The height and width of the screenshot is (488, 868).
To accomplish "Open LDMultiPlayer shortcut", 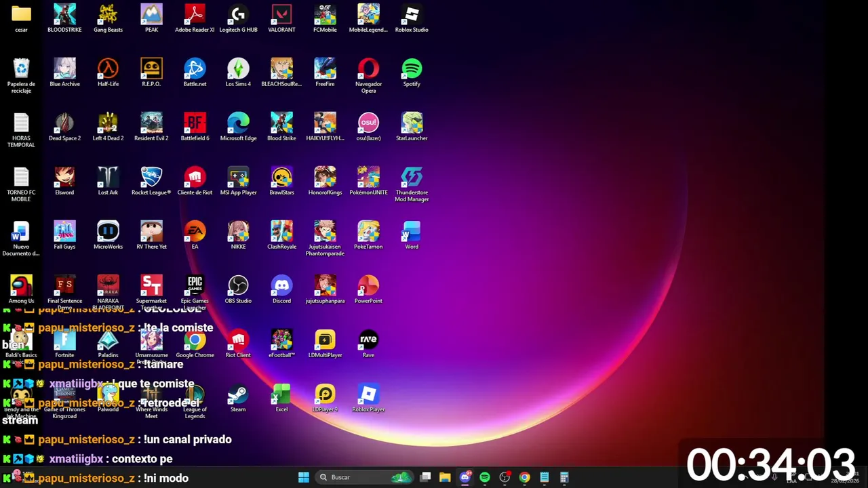I will [x=325, y=344].
